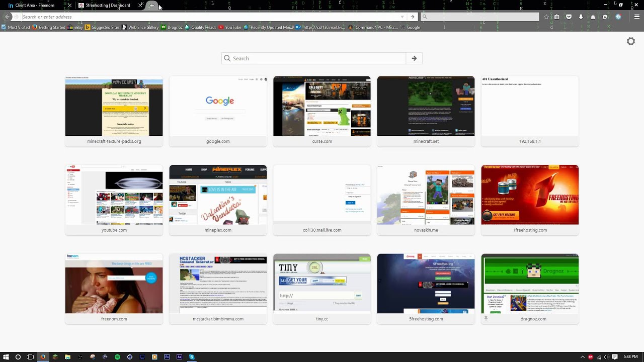Screen dimensions: 644x362
Task: Click the Firefox taskbar icon
Action: click(x=43, y=357)
